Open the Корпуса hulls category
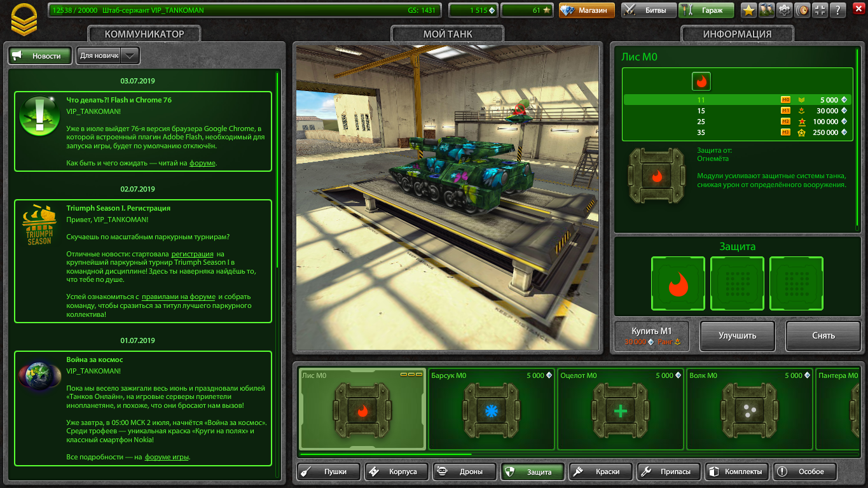Image resolution: width=868 pixels, height=488 pixels. coord(397,471)
